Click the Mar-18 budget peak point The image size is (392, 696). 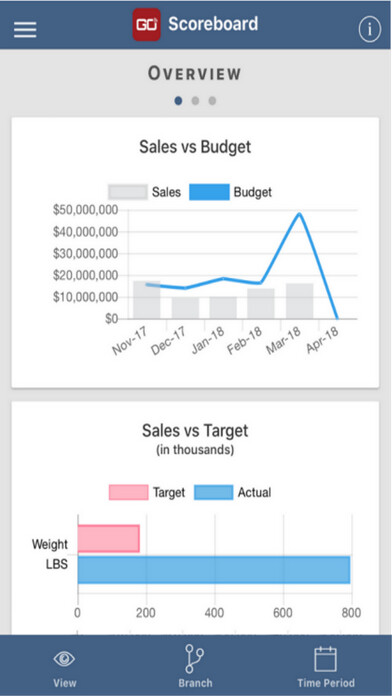300,214
